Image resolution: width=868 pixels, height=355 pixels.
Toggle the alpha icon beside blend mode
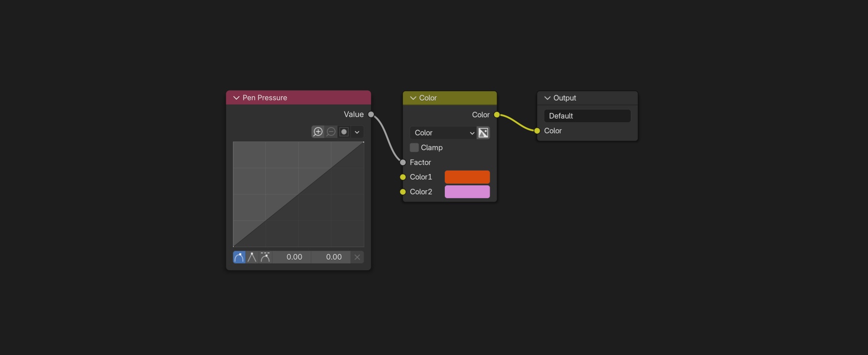click(x=483, y=133)
